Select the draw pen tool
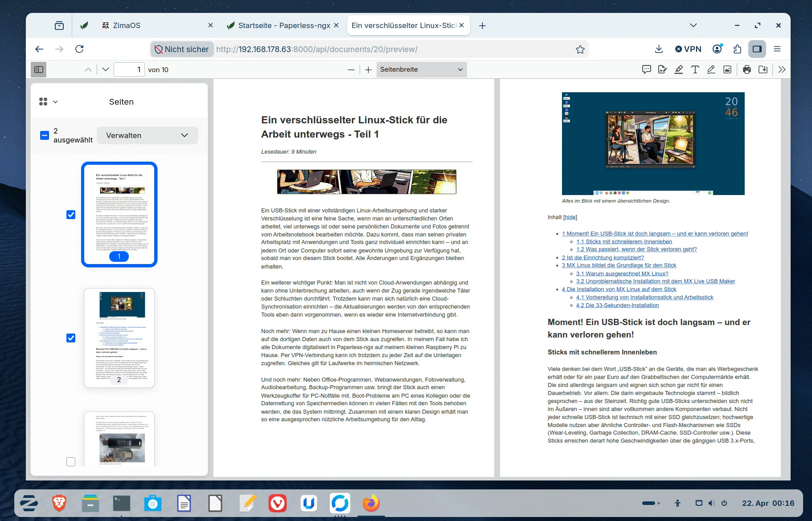Image resolution: width=812 pixels, height=521 pixels. 711,69
